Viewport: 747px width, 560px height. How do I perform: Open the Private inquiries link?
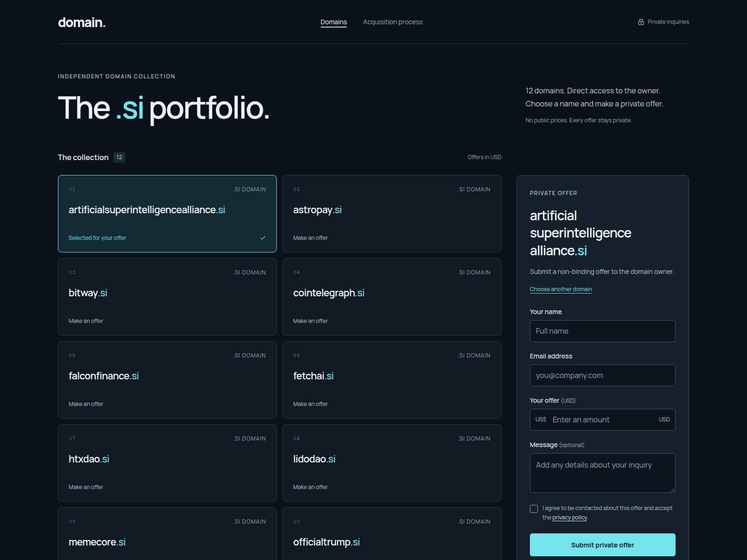(x=663, y=22)
